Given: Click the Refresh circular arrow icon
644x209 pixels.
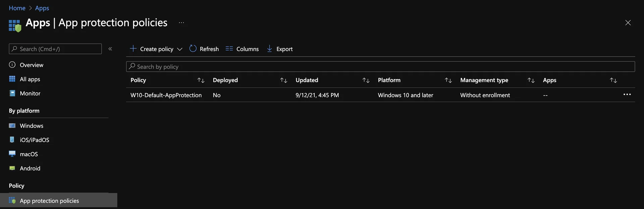Looking at the screenshot, I should click(193, 48).
